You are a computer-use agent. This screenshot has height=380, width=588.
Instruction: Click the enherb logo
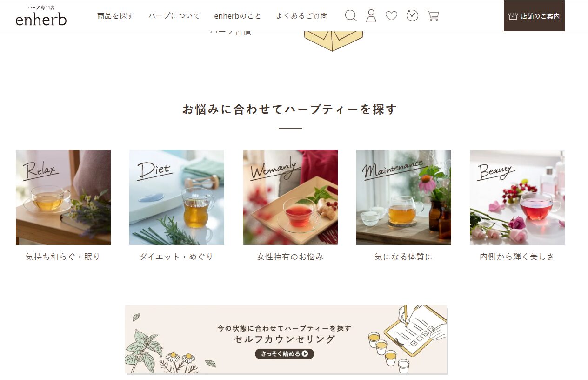41,16
